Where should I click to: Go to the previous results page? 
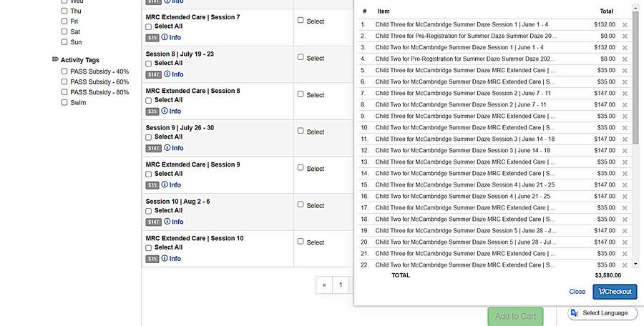pyautogui.click(x=324, y=285)
